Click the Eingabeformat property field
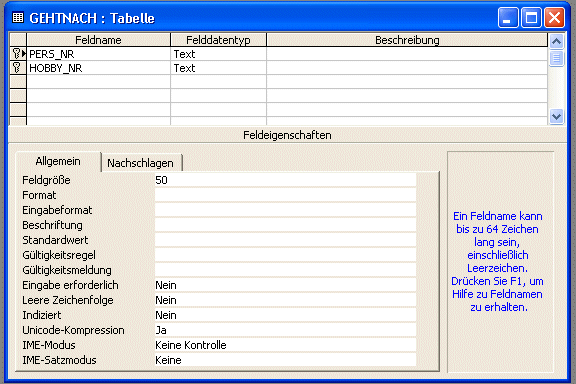Viewport: 576px width, 384px height. tap(285, 210)
